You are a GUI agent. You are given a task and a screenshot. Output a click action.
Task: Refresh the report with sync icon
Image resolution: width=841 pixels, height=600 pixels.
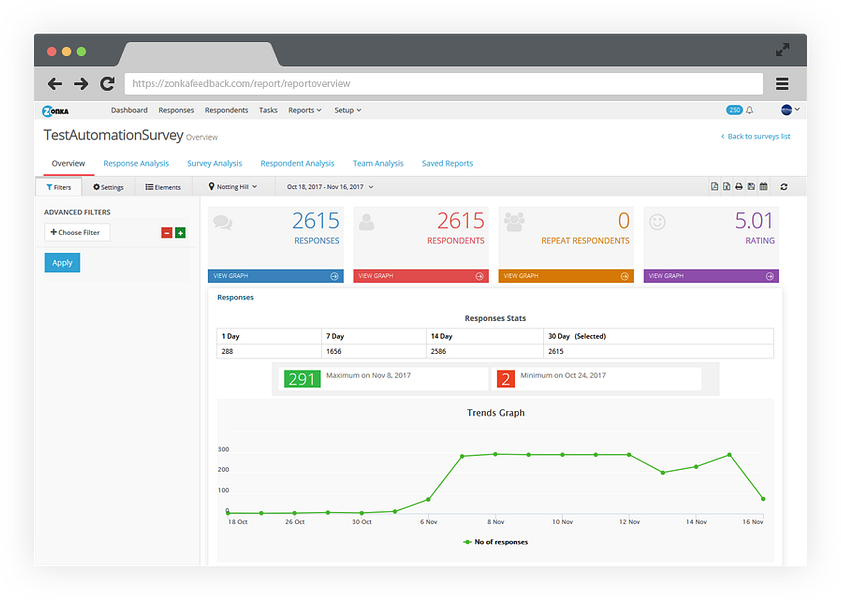(x=784, y=187)
